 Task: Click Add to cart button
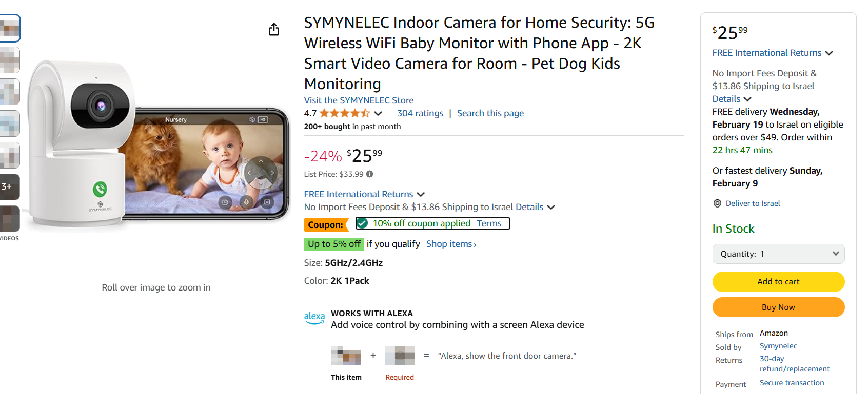point(778,282)
